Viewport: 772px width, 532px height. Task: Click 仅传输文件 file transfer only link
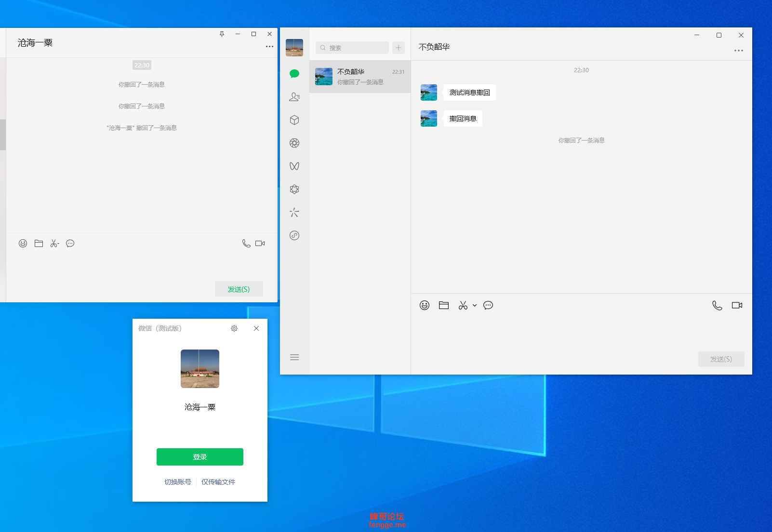[218, 482]
